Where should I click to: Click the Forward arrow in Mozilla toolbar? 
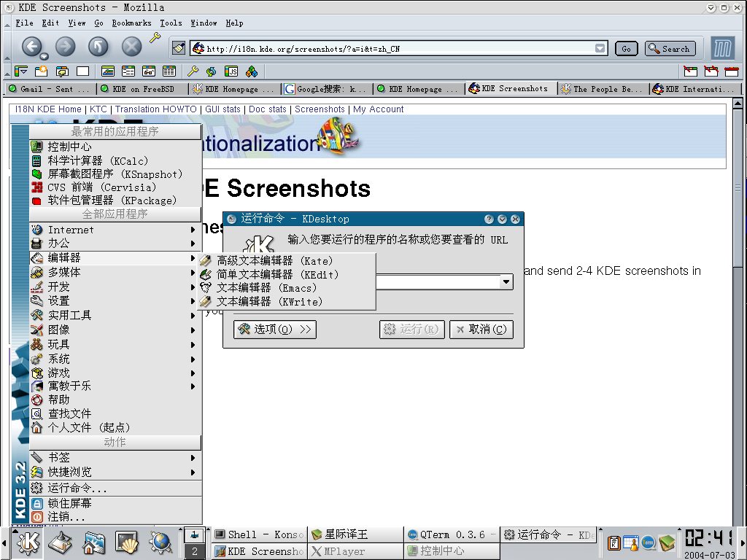pyautogui.click(x=65, y=47)
